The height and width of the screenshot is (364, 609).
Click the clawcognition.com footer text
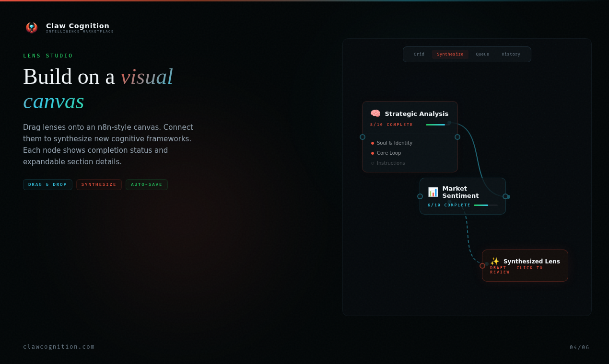click(59, 346)
